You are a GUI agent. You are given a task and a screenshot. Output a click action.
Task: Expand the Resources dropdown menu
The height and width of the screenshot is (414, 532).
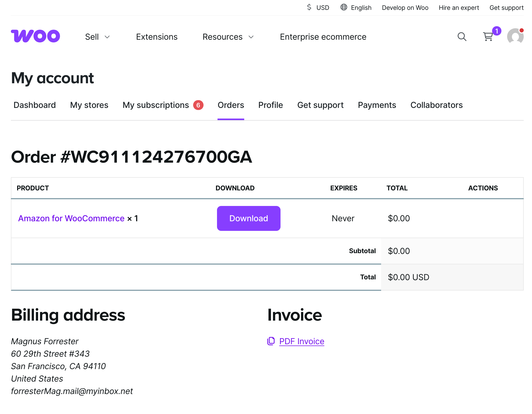(228, 37)
